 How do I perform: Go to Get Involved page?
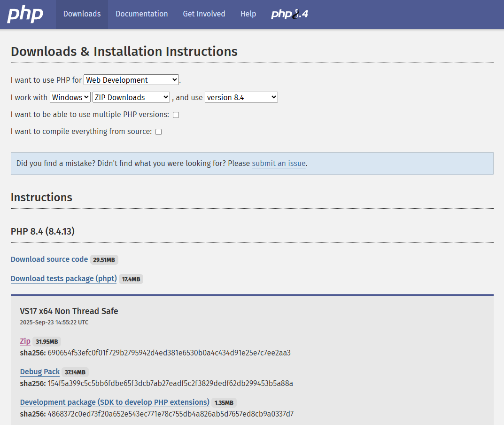204,14
